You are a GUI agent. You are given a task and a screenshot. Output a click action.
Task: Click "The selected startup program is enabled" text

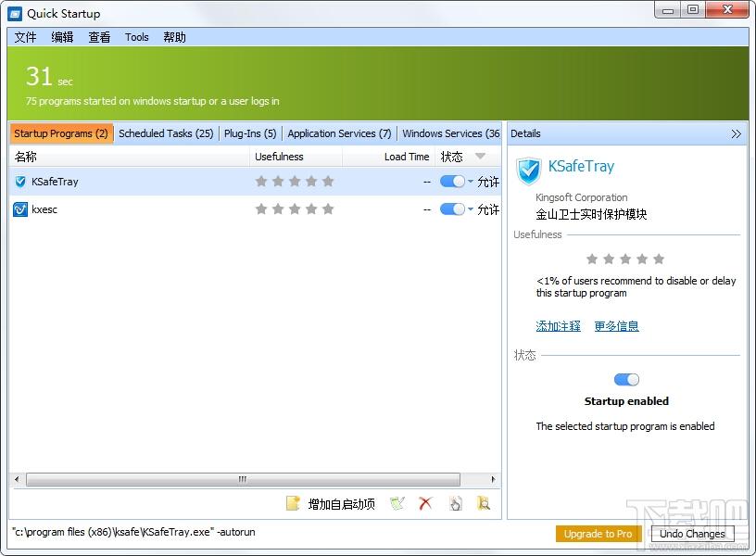pos(625,426)
